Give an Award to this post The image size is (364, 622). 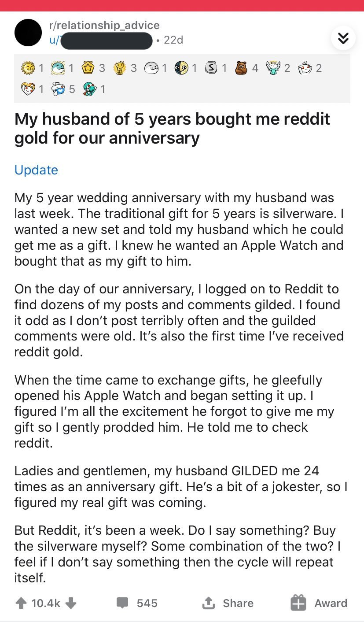click(x=319, y=603)
